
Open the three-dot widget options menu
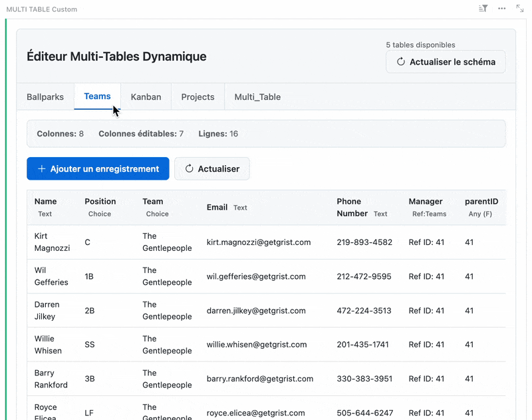(501, 9)
